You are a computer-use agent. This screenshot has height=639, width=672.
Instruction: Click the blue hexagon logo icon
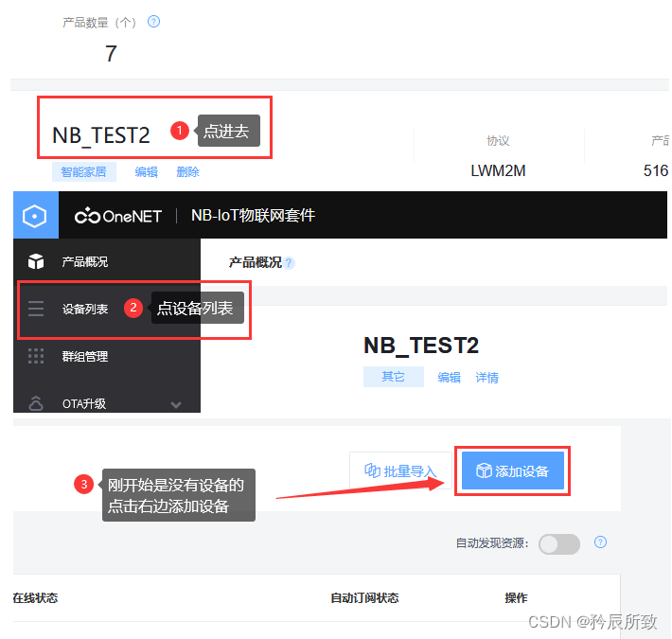pos(36,215)
